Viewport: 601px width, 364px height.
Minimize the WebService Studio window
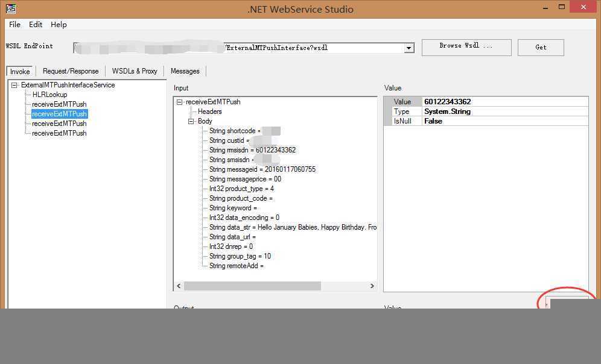[545, 7]
